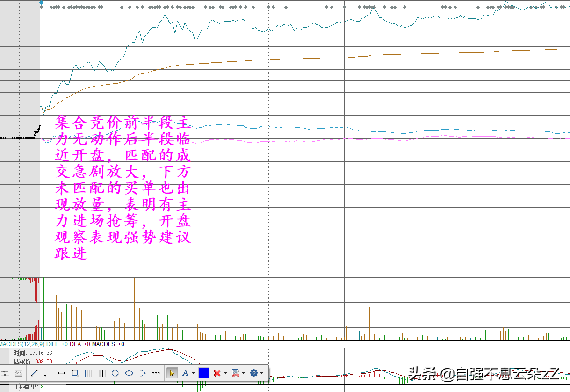Select the rectangle drawing tool
This screenshot has height=392, width=570.
75,373
